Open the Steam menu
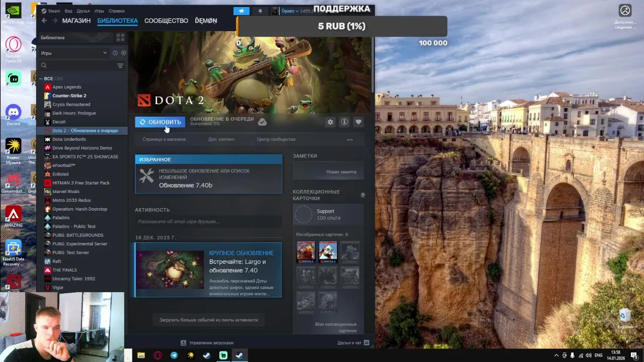 tap(51, 11)
